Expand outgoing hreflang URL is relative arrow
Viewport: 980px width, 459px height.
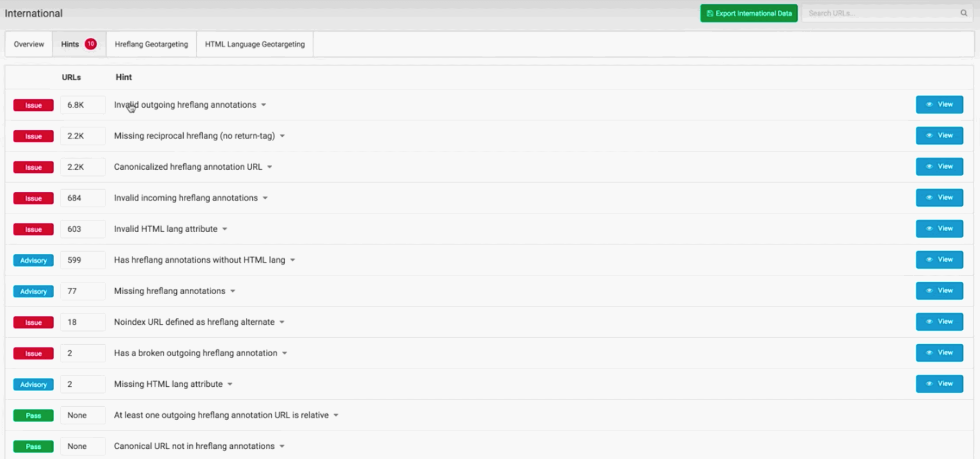coord(336,415)
